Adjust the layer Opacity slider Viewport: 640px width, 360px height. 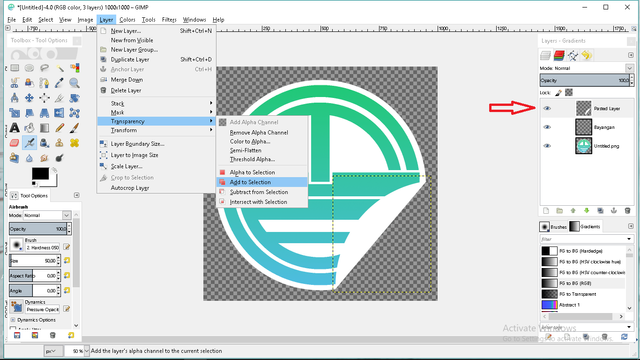(585, 80)
